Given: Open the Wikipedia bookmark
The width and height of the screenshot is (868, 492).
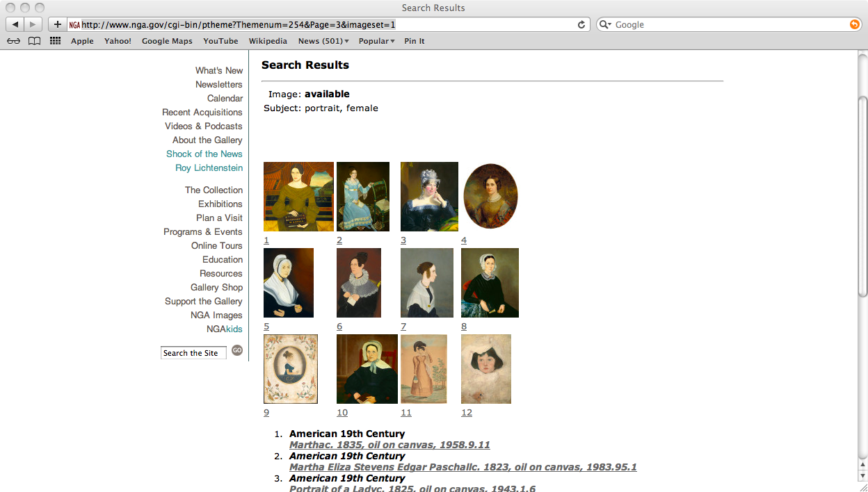Looking at the screenshot, I should coord(268,41).
